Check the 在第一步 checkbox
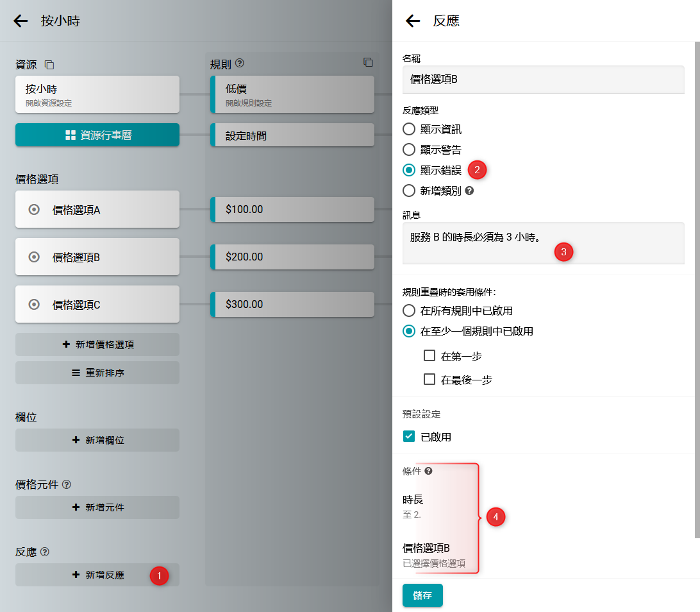 (x=429, y=355)
